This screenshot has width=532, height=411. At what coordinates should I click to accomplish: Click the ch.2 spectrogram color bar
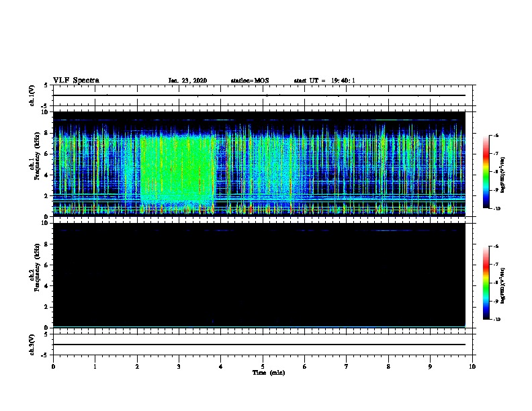tap(486, 283)
